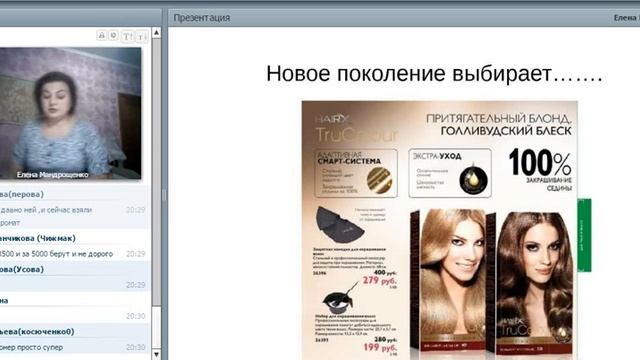Click the 20:29 timestamp beside 'берут и не дорого'
640x360 pixels.
tap(136, 254)
